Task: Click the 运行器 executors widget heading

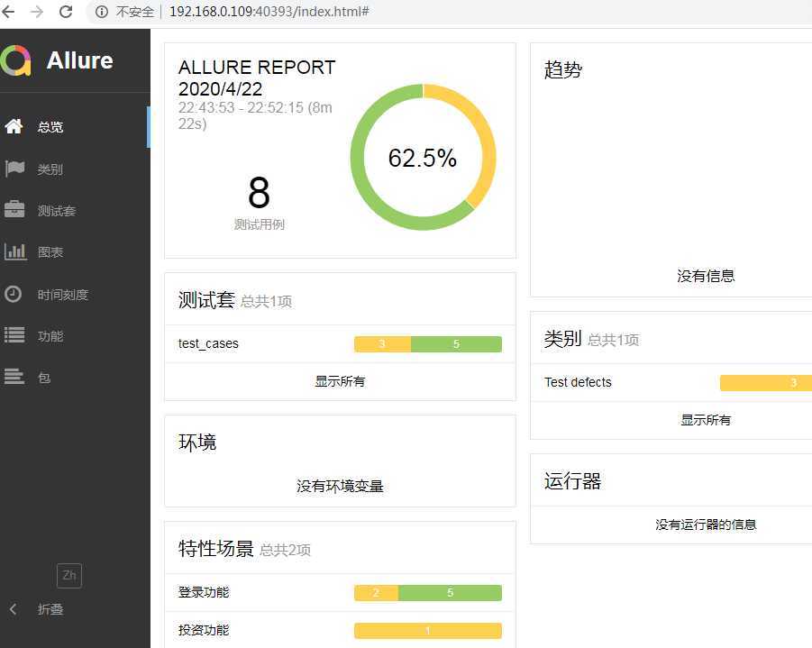Action: tap(573, 481)
